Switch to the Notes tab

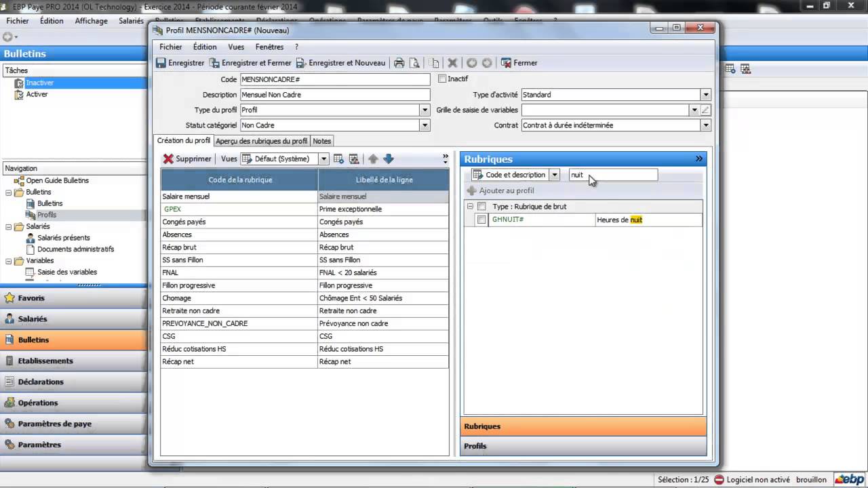point(322,141)
